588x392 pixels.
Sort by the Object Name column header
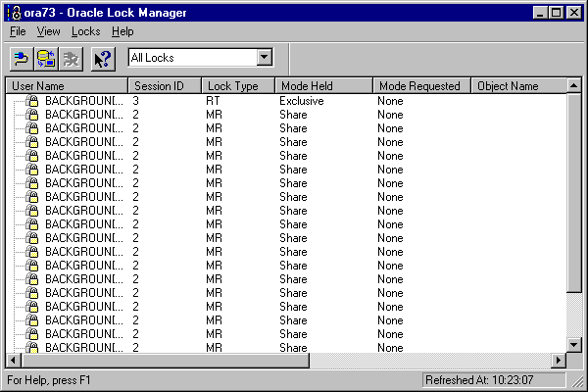tap(519, 86)
